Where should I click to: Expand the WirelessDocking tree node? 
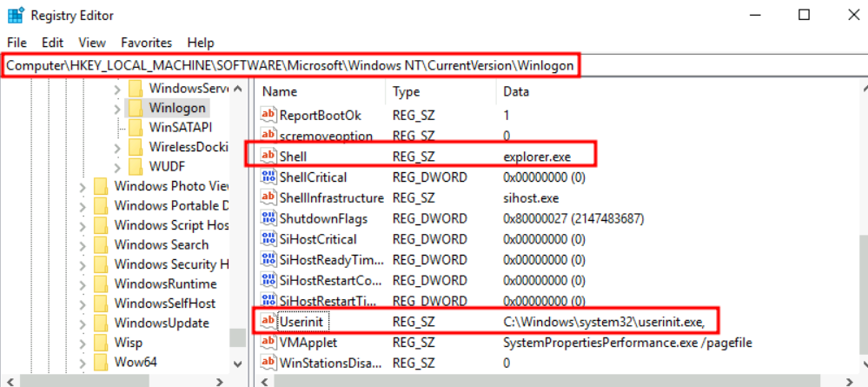pos(117,148)
